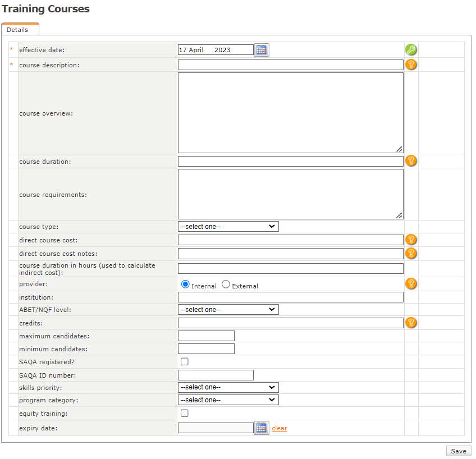The image size is (476, 459).
Task: Show help for course description field
Action: [x=411, y=65]
